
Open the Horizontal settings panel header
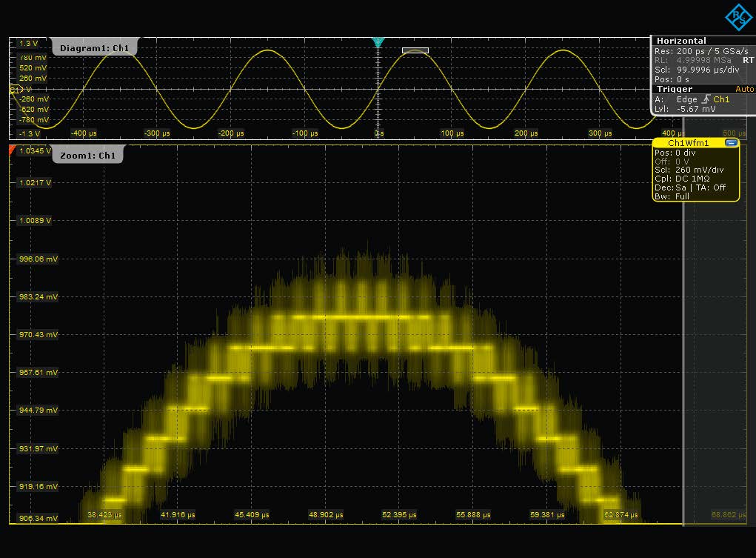click(681, 41)
